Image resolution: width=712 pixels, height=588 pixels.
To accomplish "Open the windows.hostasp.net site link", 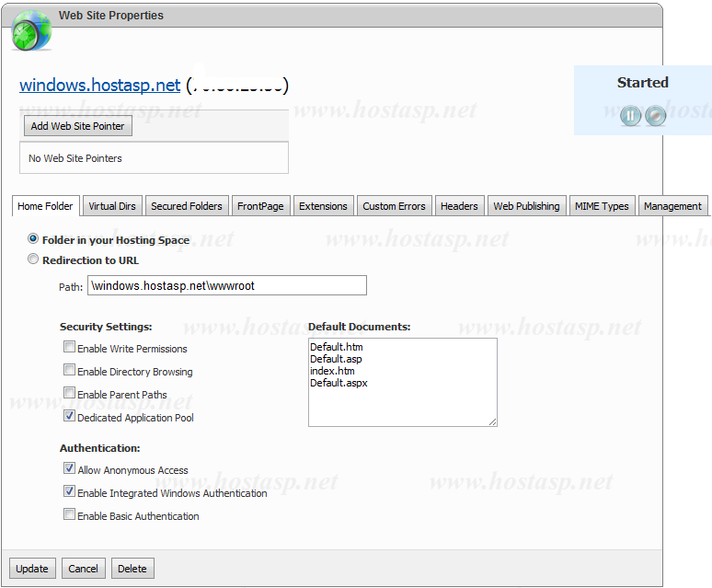I will tap(100, 86).
